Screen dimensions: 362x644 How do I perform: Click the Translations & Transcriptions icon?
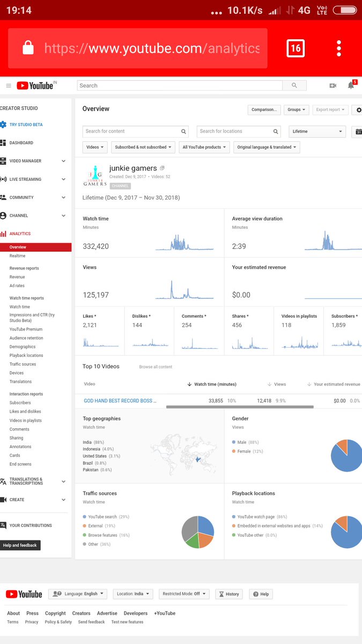click(3, 481)
